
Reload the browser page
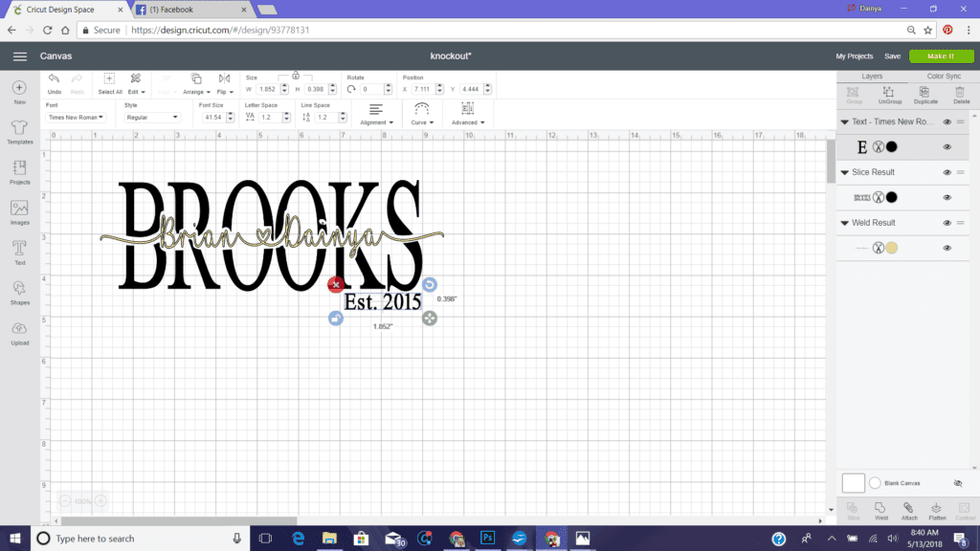(x=48, y=30)
